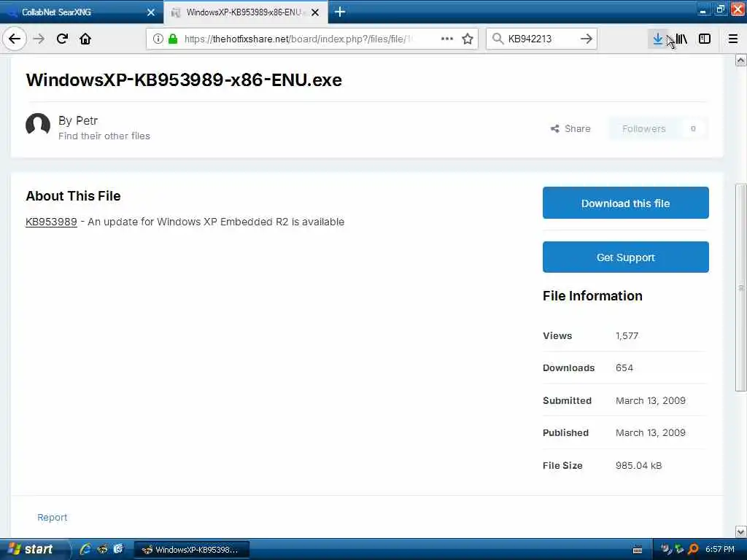
Task: Open the KB953989 article link
Action: coord(51,222)
